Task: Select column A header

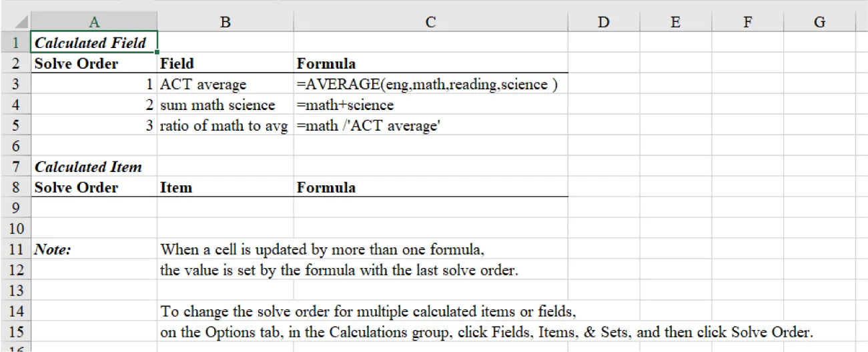Action: [x=94, y=22]
